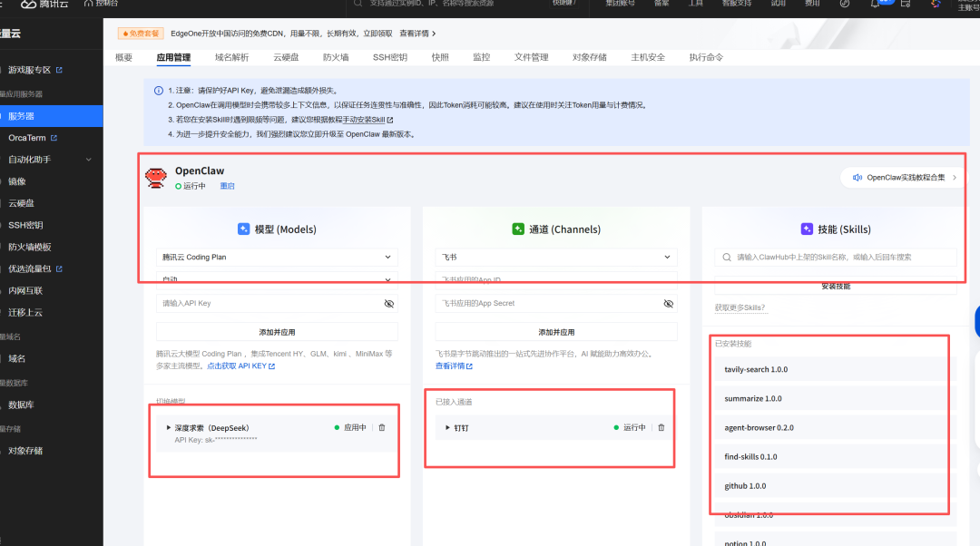Select the github 1.0.0 skill row
Viewport: 980px width, 546px height.
pyautogui.click(x=835, y=486)
